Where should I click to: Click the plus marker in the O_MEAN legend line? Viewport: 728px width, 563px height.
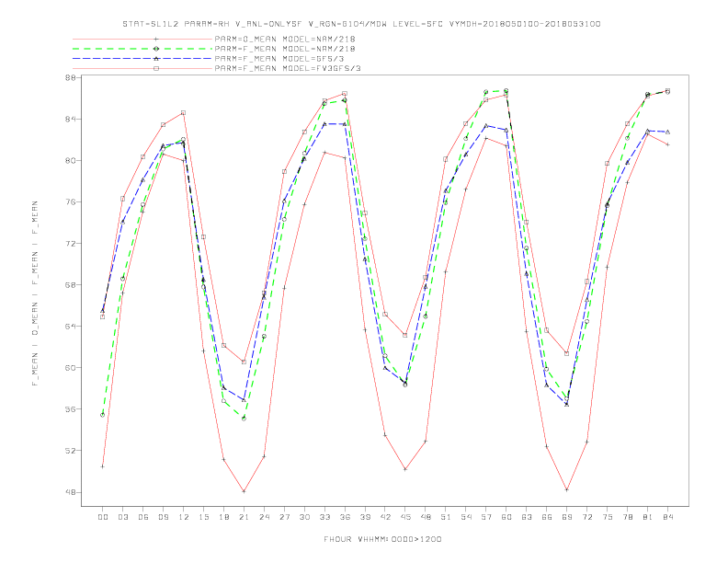(x=156, y=39)
